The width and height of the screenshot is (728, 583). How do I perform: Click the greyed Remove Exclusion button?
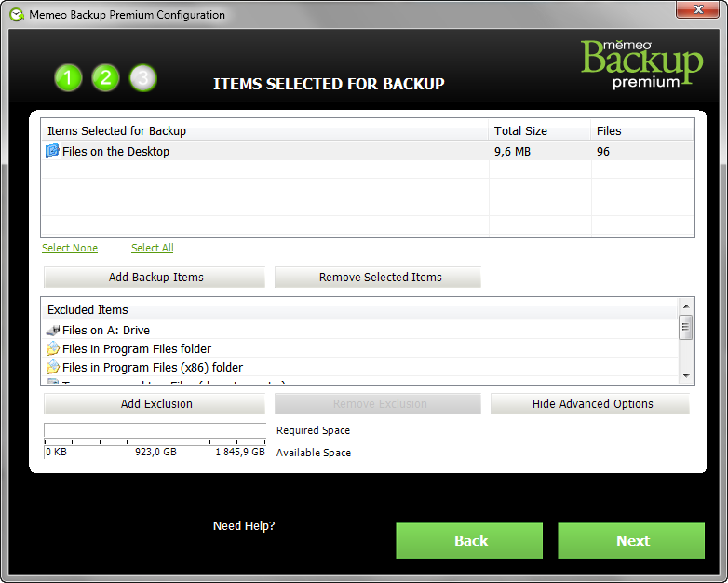point(378,403)
